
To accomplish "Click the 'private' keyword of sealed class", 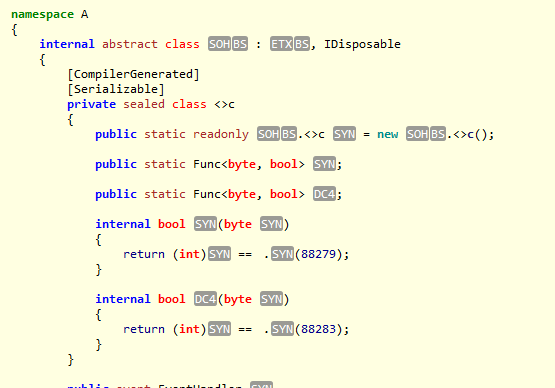I will point(91,104).
